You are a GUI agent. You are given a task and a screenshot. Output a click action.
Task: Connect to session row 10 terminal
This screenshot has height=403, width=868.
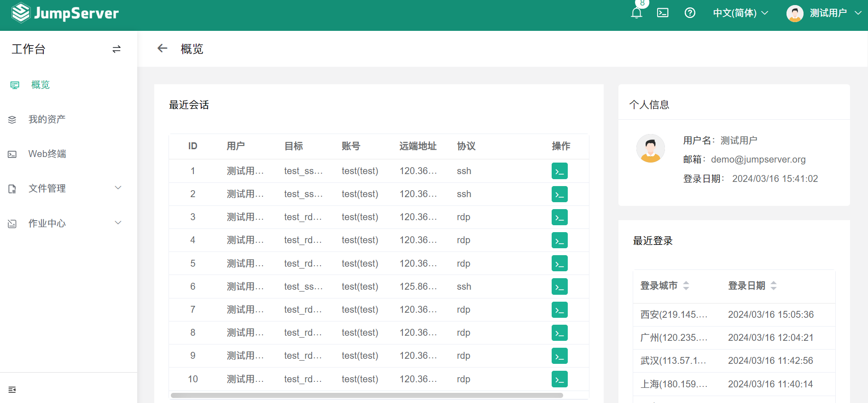559,379
